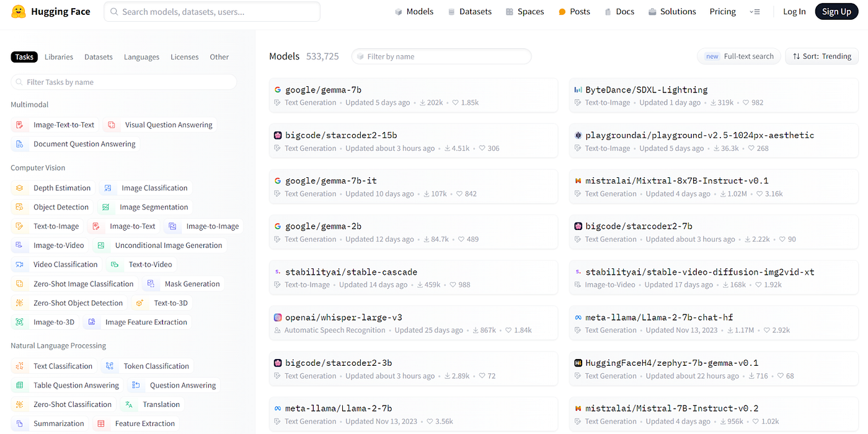Click the Google logo beside gemma-7b
The image size is (868, 434).
tap(278, 90)
